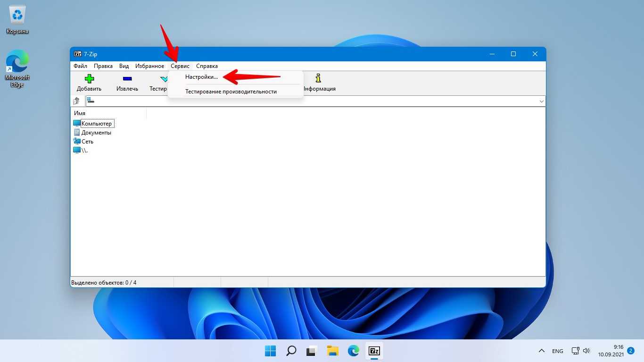
Task: Expand the address bar path dropdown
Action: click(x=541, y=101)
